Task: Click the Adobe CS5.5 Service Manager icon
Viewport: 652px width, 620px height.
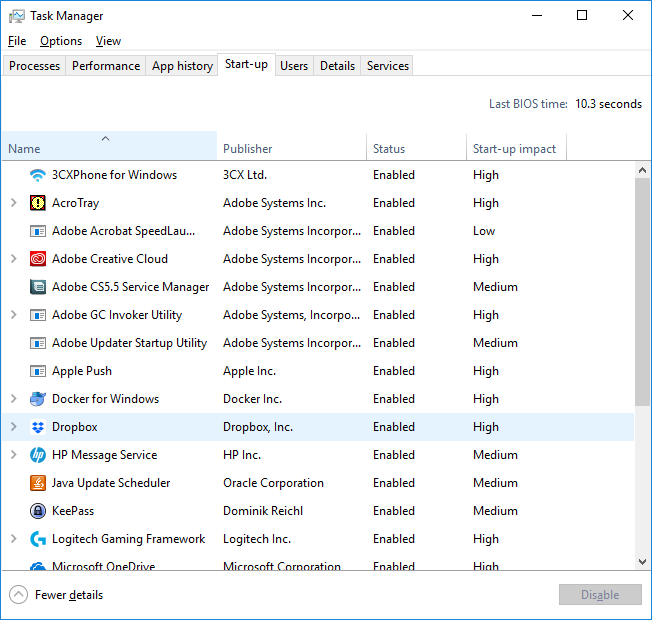Action: pyautogui.click(x=38, y=287)
